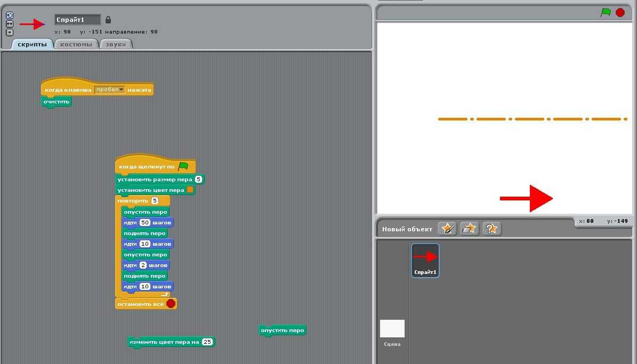Viewport: 637px width, 364px height.
Task: Open the звуки tab
Action: coord(115,44)
